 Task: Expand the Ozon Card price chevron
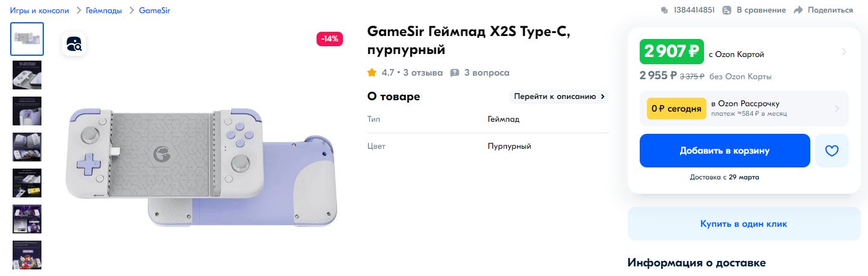(x=844, y=52)
